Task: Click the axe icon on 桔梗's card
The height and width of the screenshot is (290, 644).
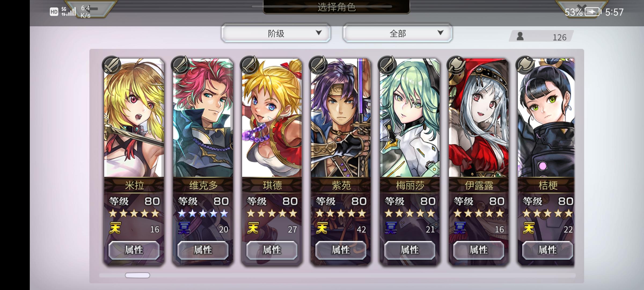Action: (x=525, y=65)
